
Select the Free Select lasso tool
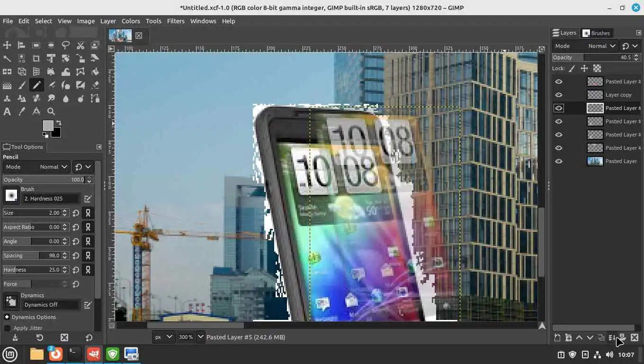click(65, 45)
